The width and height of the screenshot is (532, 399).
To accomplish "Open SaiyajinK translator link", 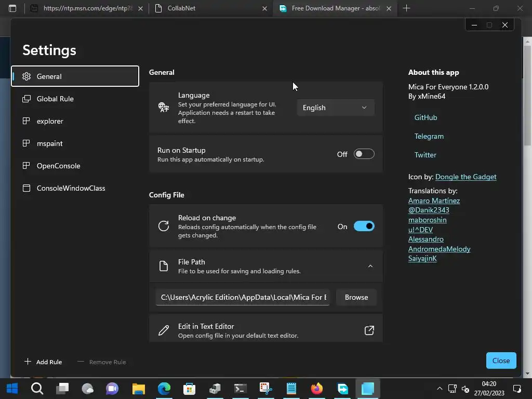I will (422, 259).
